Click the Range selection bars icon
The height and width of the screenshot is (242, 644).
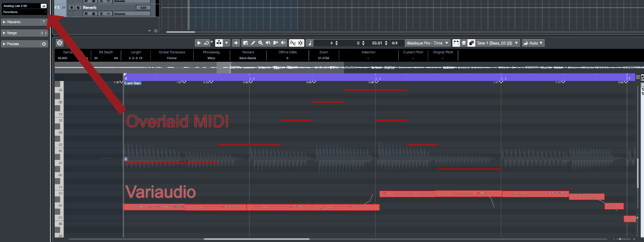coord(44,33)
